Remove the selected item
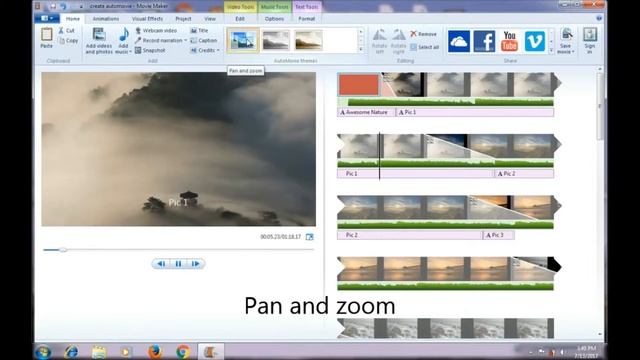 click(x=423, y=34)
